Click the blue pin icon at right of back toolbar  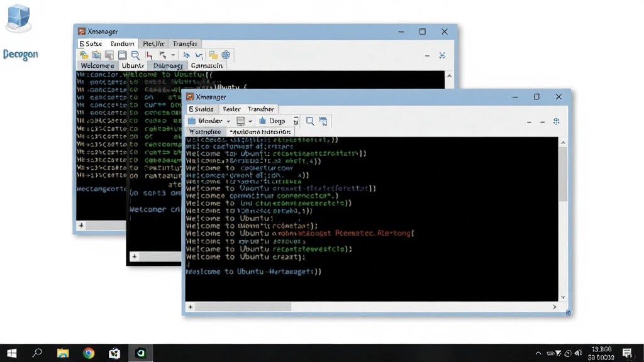click(442, 55)
